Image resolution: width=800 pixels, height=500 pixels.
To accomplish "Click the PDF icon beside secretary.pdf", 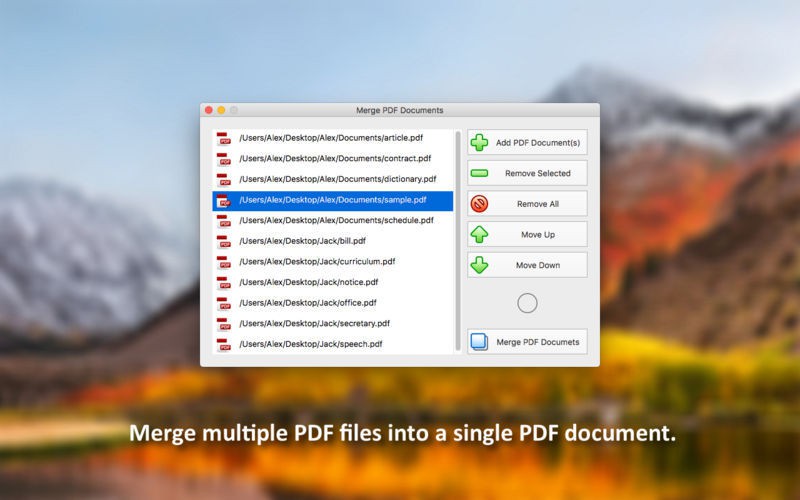I will [223, 324].
